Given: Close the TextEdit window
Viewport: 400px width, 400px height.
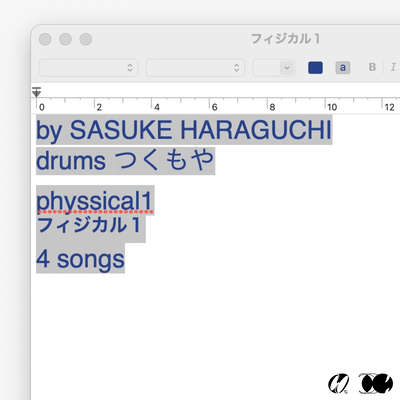Looking at the screenshot, I should [x=45, y=39].
